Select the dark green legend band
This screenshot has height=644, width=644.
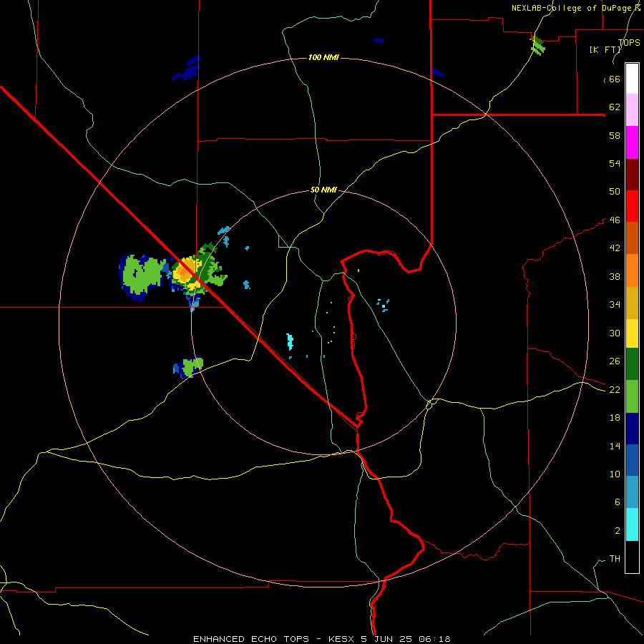(632, 364)
